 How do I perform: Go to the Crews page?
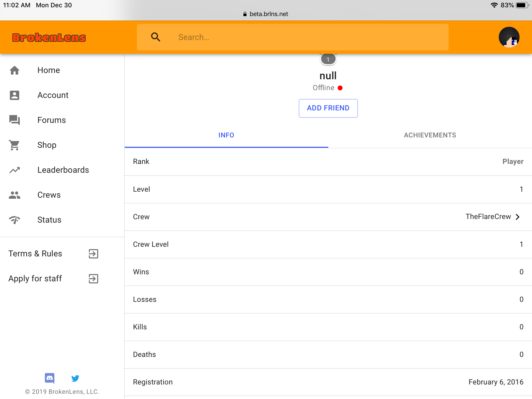pos(62,195)
